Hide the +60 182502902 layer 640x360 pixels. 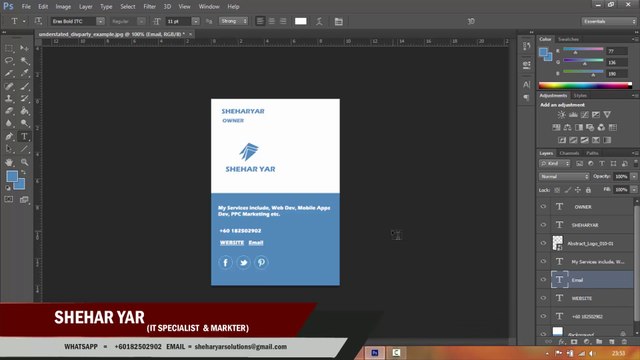point(543,316)
